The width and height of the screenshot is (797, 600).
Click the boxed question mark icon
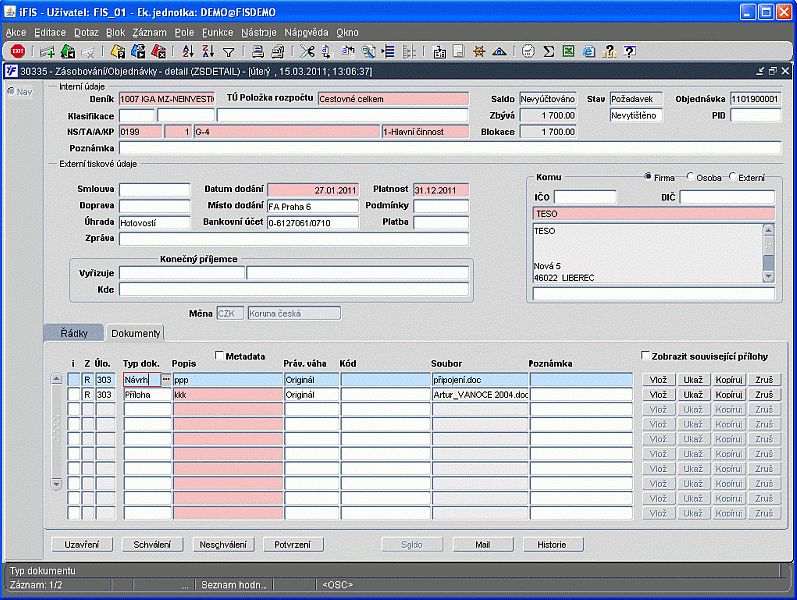pos(629,51)
